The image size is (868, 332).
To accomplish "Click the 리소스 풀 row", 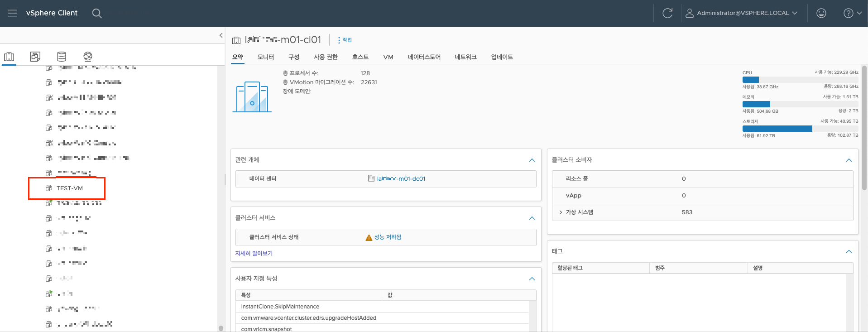I will click(x=702, y=179).
